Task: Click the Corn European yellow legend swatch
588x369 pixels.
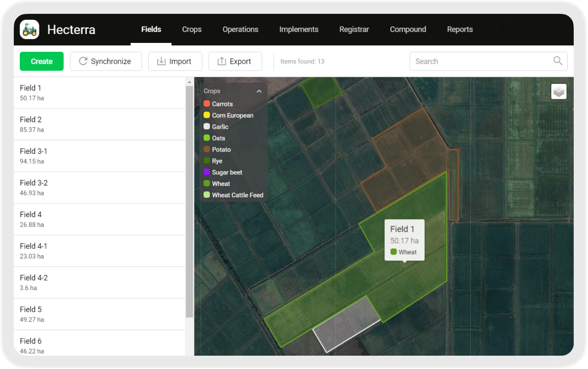Action: [x=207, y=115]
